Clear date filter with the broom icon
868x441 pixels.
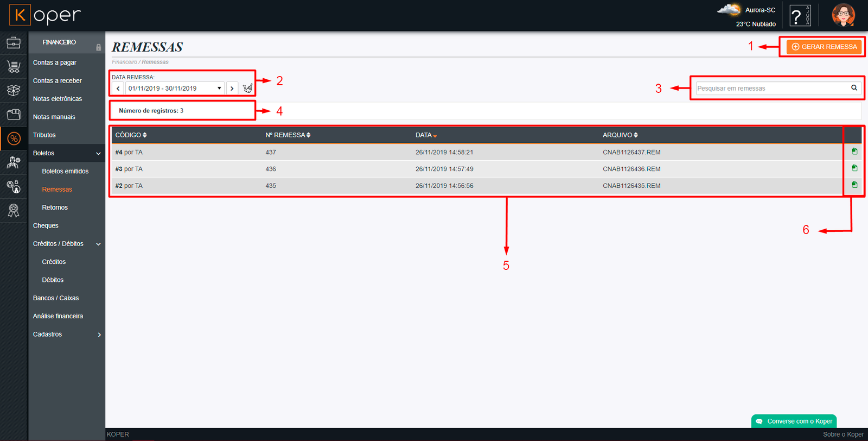[247, 88]
